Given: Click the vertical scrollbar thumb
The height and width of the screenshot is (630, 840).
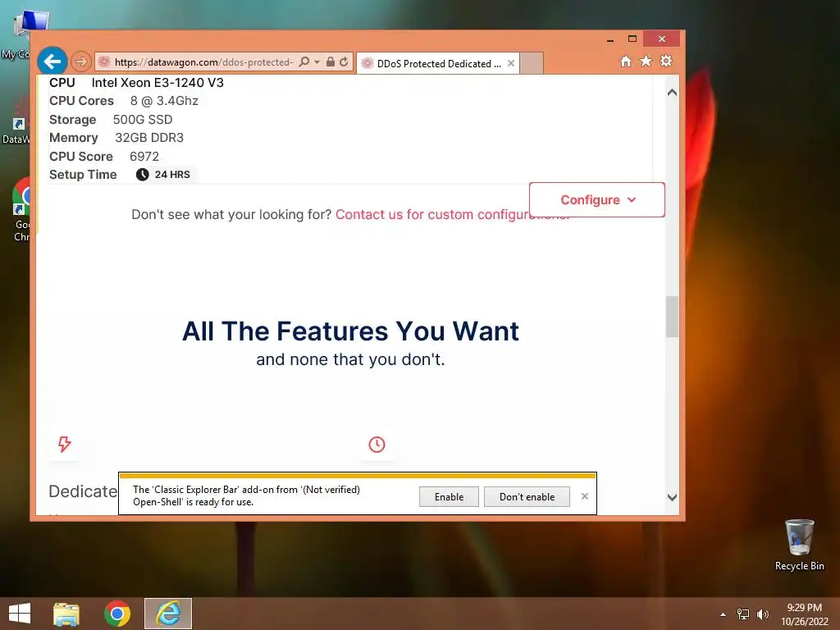Looking at the screenshot, I should coord(672,317).
